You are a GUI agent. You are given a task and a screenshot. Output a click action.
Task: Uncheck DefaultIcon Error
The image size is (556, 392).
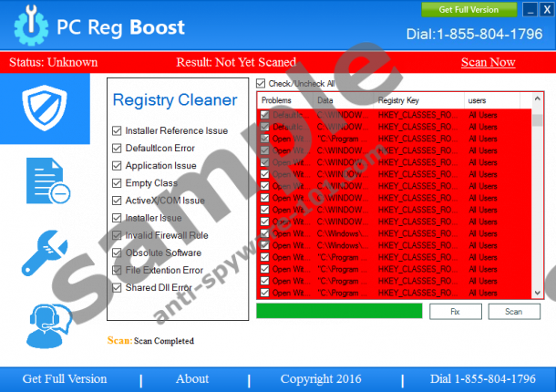point(117,149)
